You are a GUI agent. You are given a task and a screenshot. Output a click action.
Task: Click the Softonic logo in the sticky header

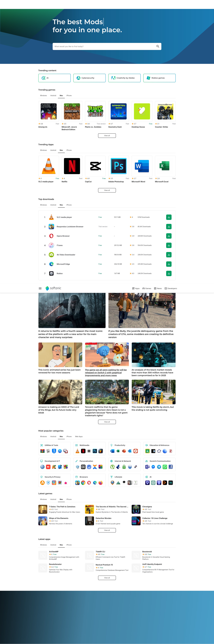53,288
